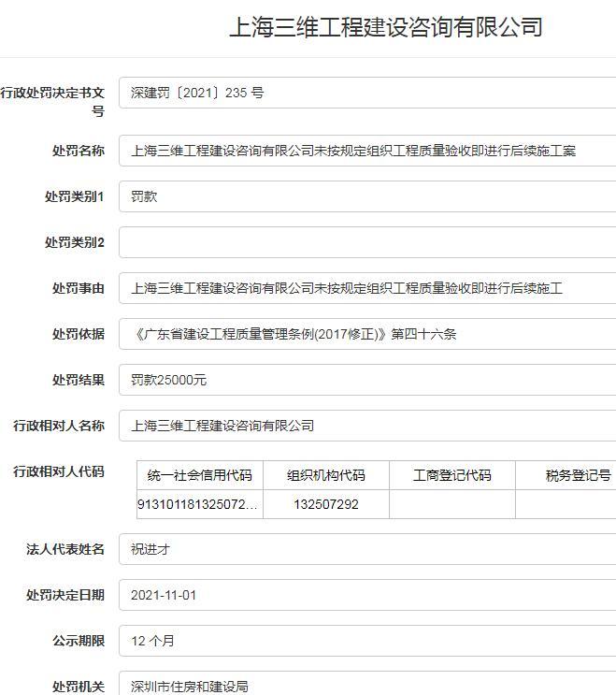Select the 处罚决定日期 field 2021-11-01
Viewport: 616px width, 695px height.
tap(367, 595)
